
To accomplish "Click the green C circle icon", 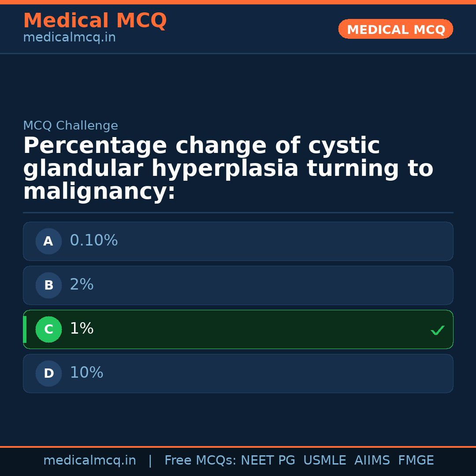I will pyautogui.click(x=48, y=330).
